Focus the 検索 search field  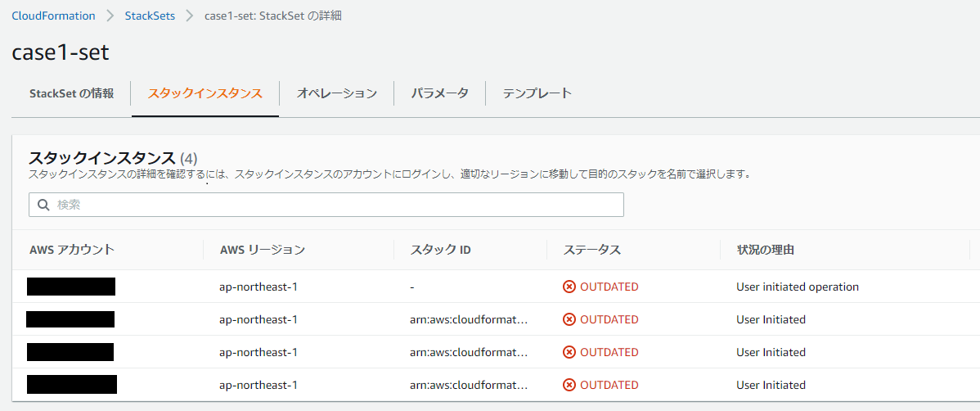point(326,205)
